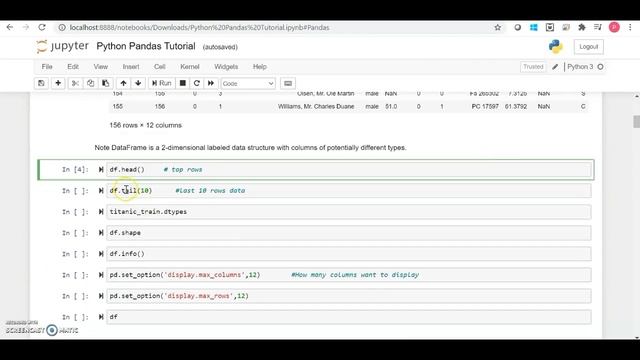Run the titanic_train.dtypes cell with its run icon
The image size is (640, 360).
(x=101, y=211)
